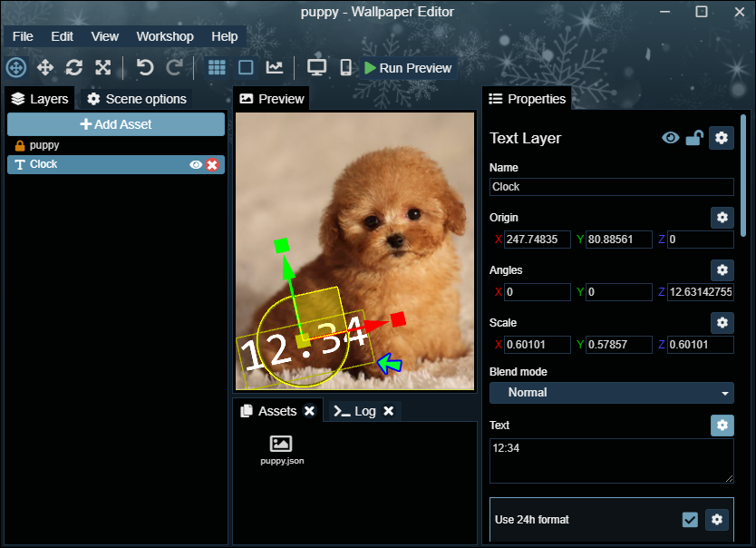The height and width of the screenshot is (548, 756).
Task: Click the Scale X field 0.60101
Action: [x=538, y=345]
